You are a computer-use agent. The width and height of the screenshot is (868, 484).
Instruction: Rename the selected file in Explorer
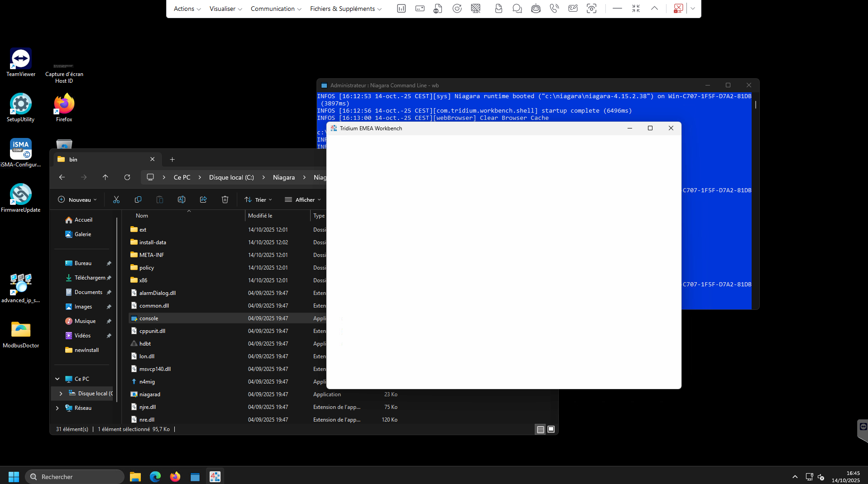tap(182, 199)
